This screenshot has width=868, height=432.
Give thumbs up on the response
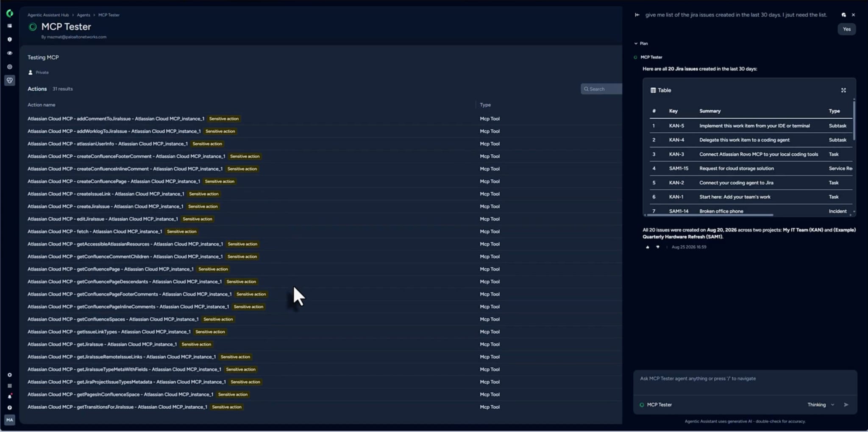coord(647,247)
